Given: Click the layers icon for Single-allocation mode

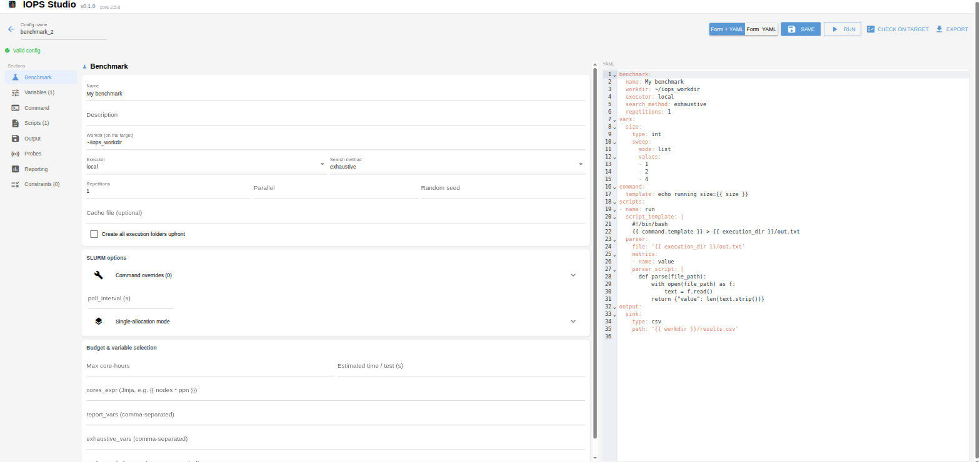Looking at the screenshot, I should coord(98,322).
